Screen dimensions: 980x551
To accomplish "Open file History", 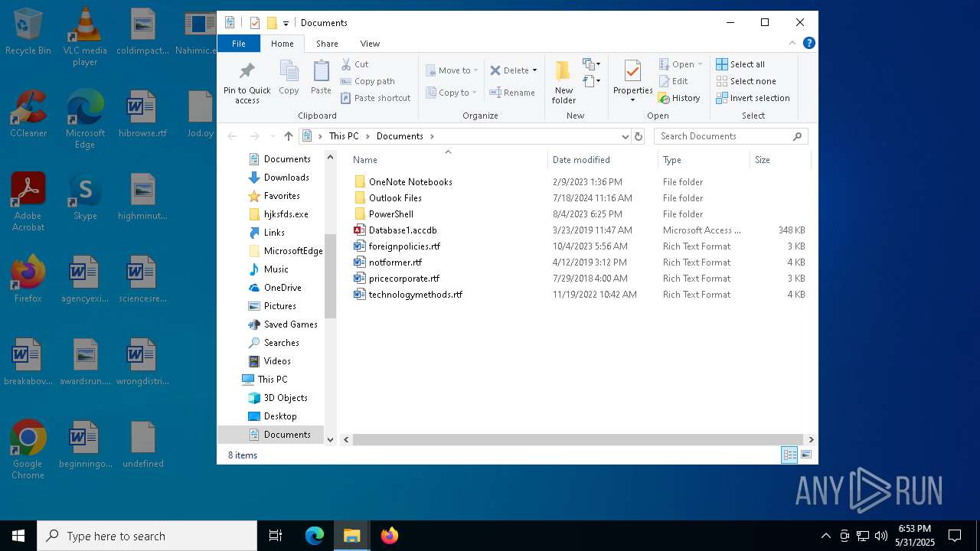I will (x=679, y=98).
